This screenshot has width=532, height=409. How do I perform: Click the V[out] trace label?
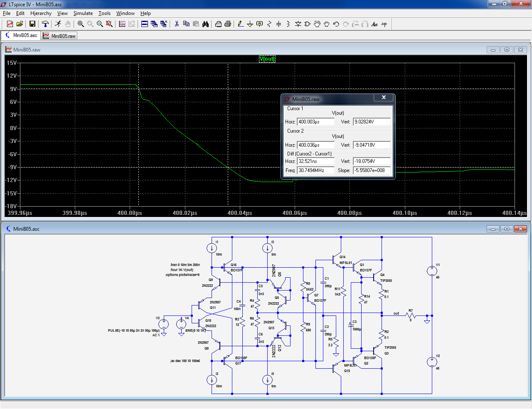(267, 59)
